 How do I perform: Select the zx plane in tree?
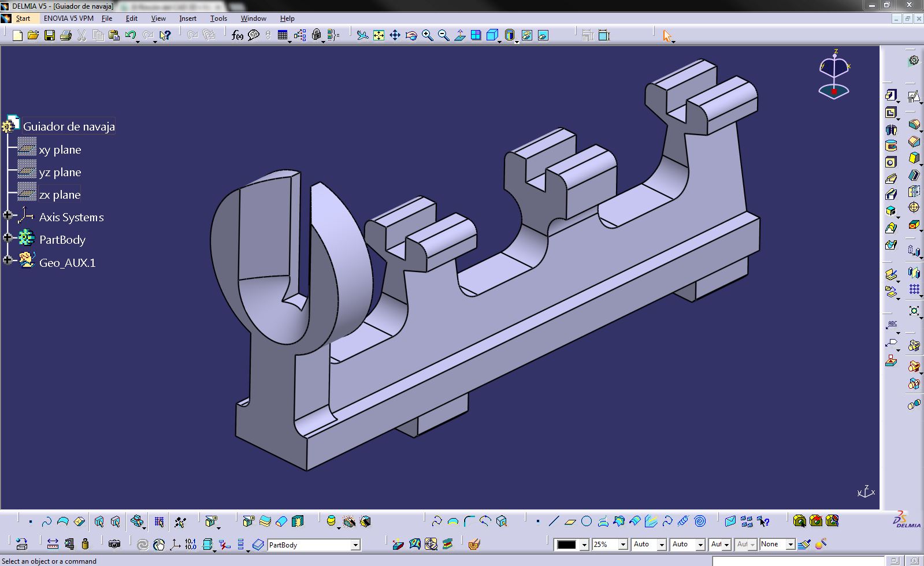tap(60, 195)
